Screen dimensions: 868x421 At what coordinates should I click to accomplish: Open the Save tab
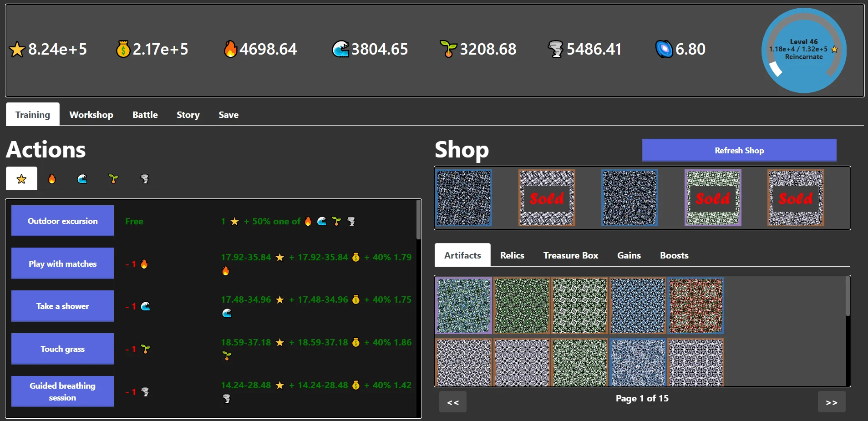pyautogui.click(x=228, y=115)
